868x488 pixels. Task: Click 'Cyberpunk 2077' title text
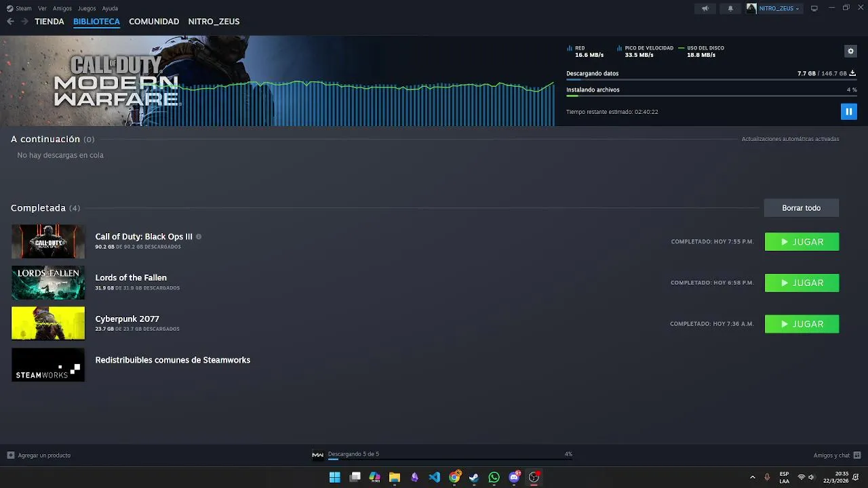(127, 319)
